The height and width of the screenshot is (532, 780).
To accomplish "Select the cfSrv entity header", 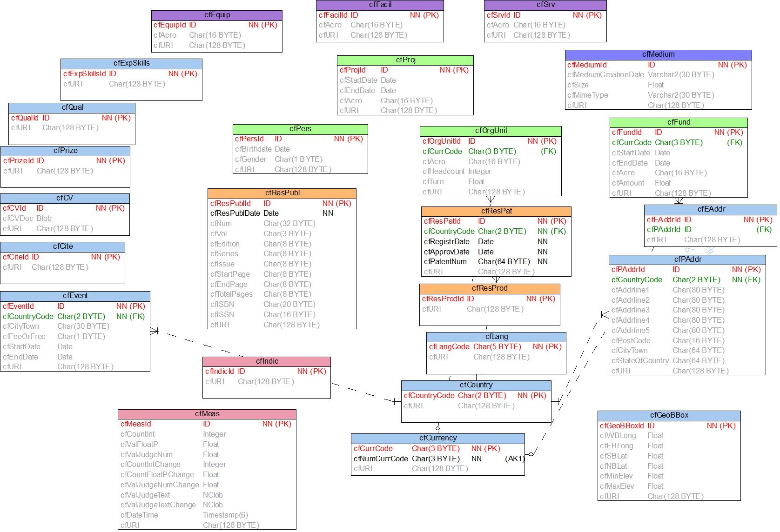I will [545, 5].
